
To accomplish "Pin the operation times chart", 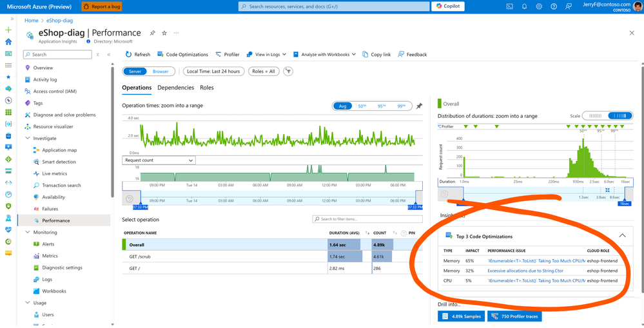I will click(419, 106).
